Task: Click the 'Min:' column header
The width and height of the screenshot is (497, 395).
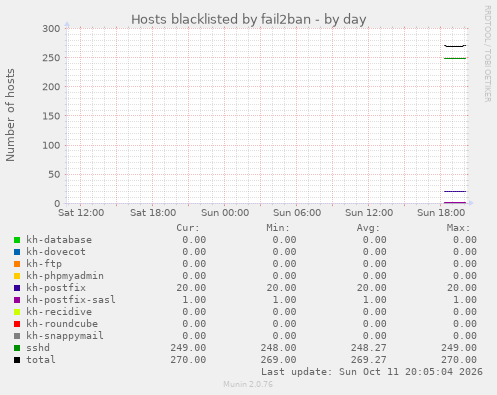Action: point(278,228)
